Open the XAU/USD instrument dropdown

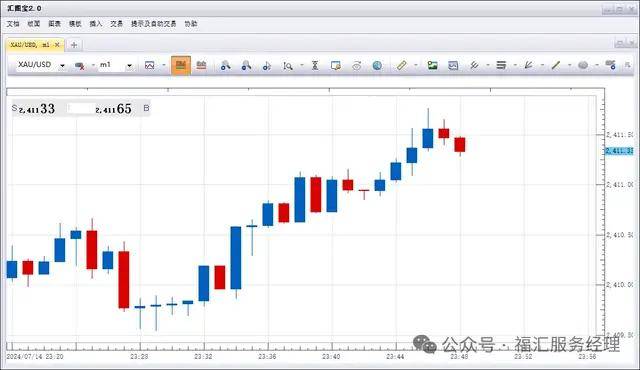pos(62,65)
